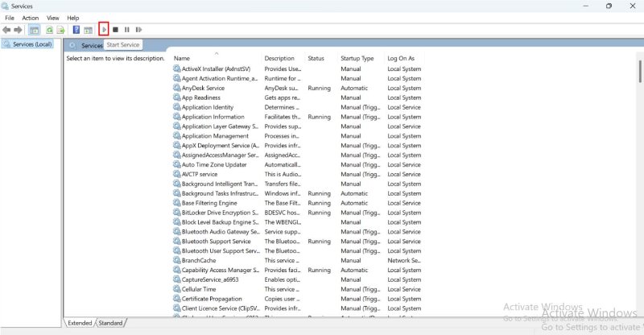
Task: Click the Back arrow in toolbar
Action: point(6,30)
